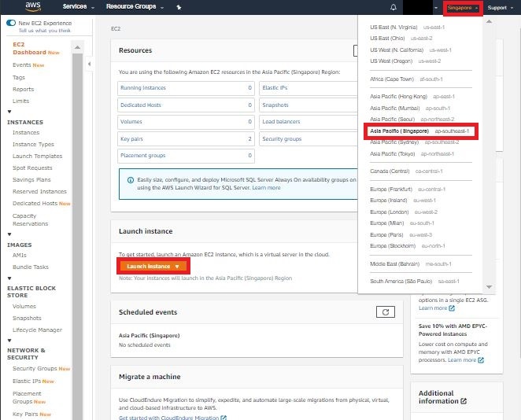Select South America (São Paulo) region

coord(415,282)
